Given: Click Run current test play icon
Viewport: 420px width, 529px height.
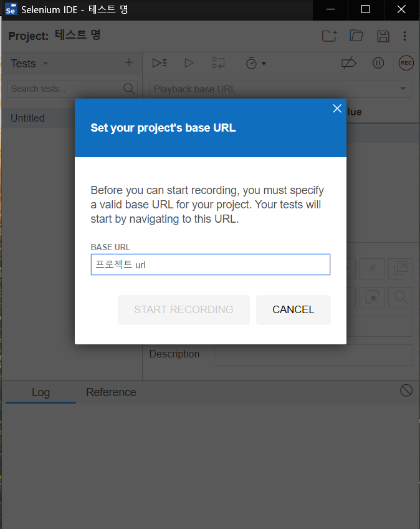Looking at the screenshot, I should (x=189, y=63).
